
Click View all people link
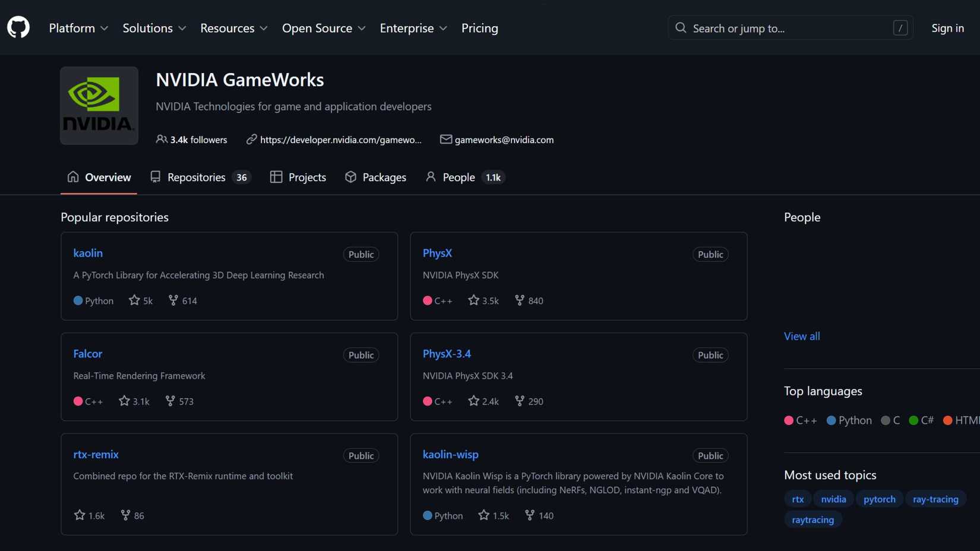[802, 336]
